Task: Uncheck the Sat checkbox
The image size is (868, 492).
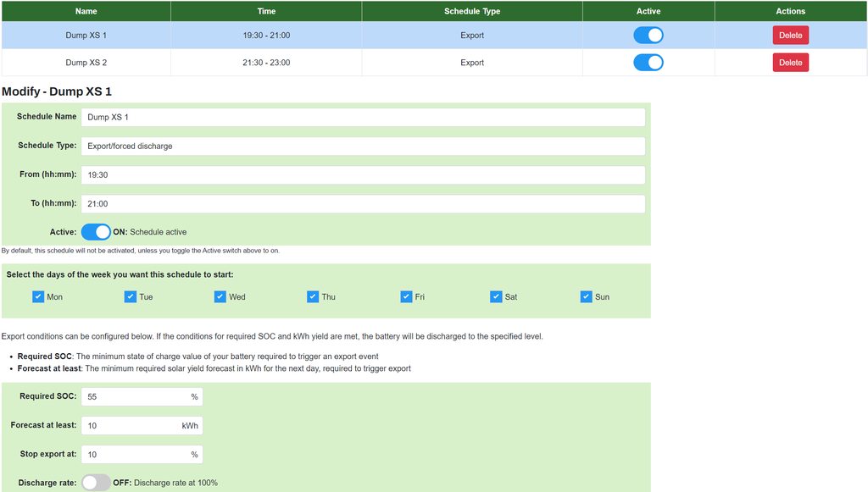Action: point(496,297)
